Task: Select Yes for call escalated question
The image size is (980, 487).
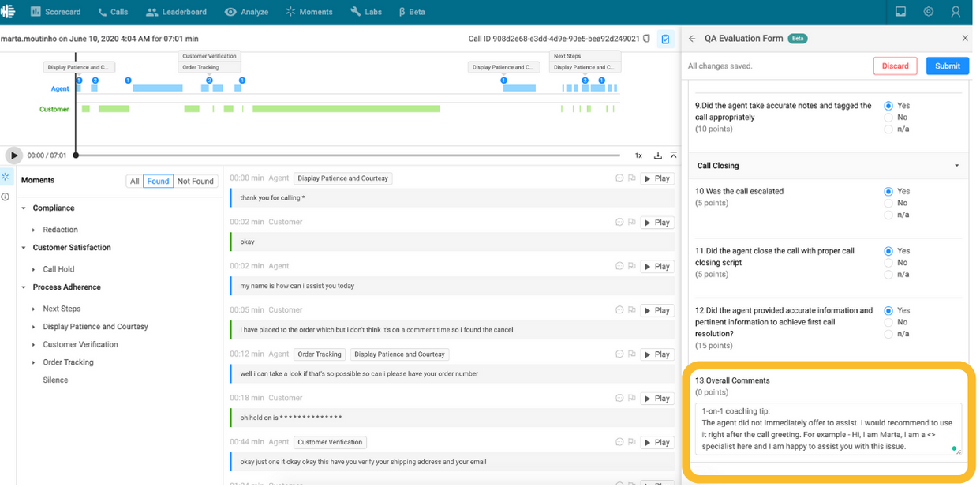Action: (x=888, y=192)
